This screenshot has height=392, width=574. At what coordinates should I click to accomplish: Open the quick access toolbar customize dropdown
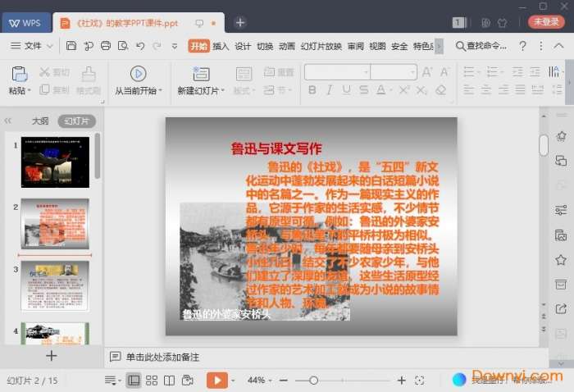click(x=175, y=46)
